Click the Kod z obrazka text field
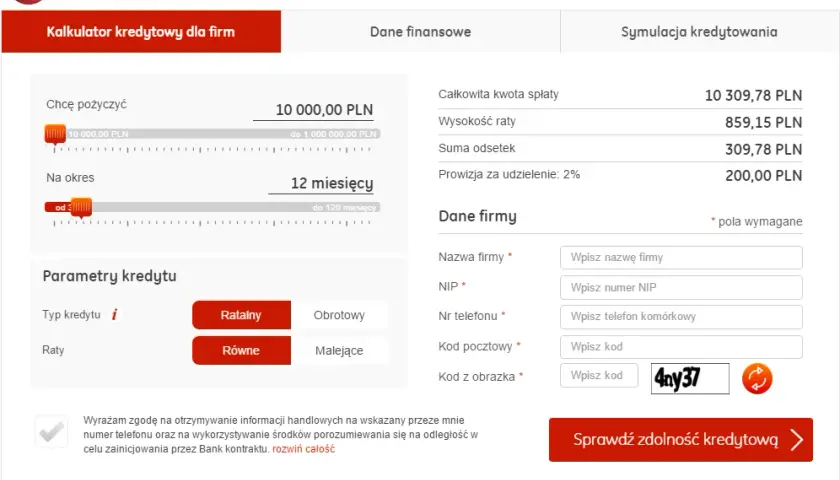Viewport: 840px width, 480px height. point(599,376)
